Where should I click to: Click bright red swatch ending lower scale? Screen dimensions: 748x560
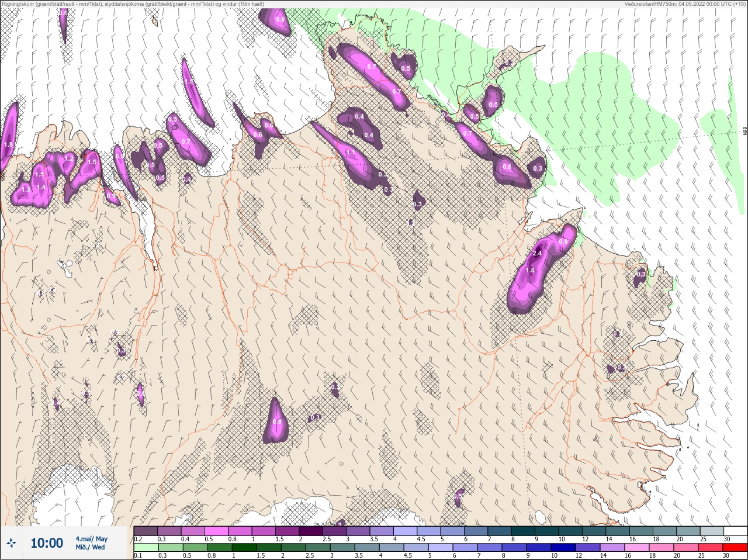tap(735, 548)
